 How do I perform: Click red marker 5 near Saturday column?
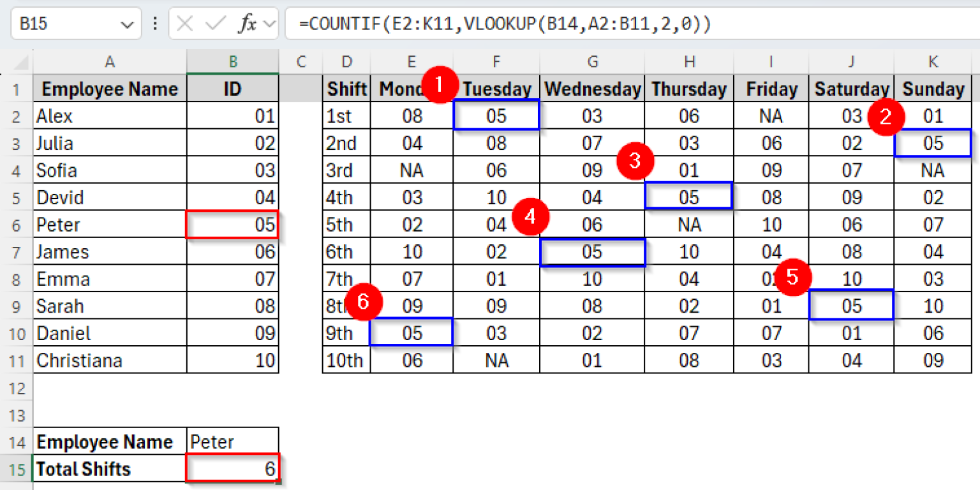(x=793, y=278)
